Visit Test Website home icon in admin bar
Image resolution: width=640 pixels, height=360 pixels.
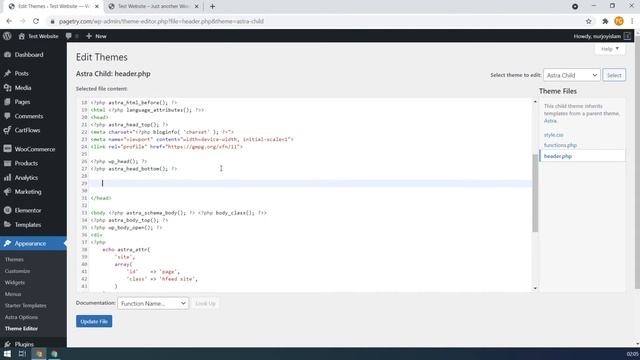22,36
